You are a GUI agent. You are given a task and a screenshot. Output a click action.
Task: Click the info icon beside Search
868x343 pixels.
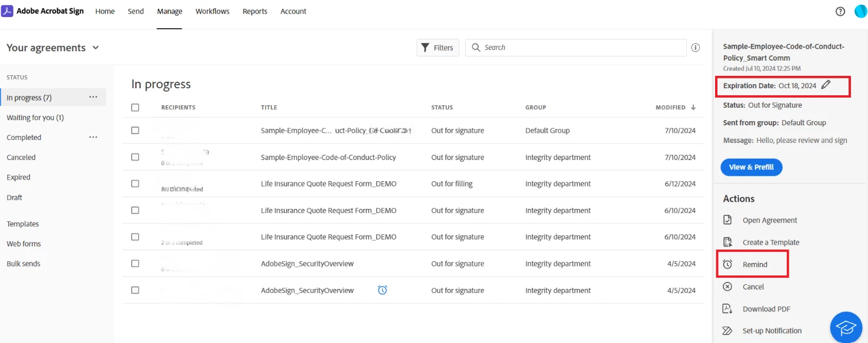point(696,48)
